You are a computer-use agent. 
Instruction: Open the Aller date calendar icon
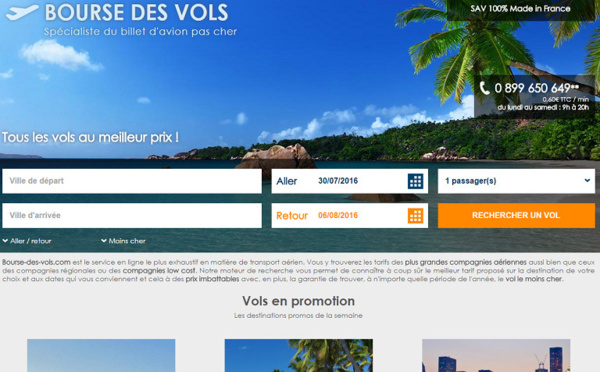tap(415, 181)
